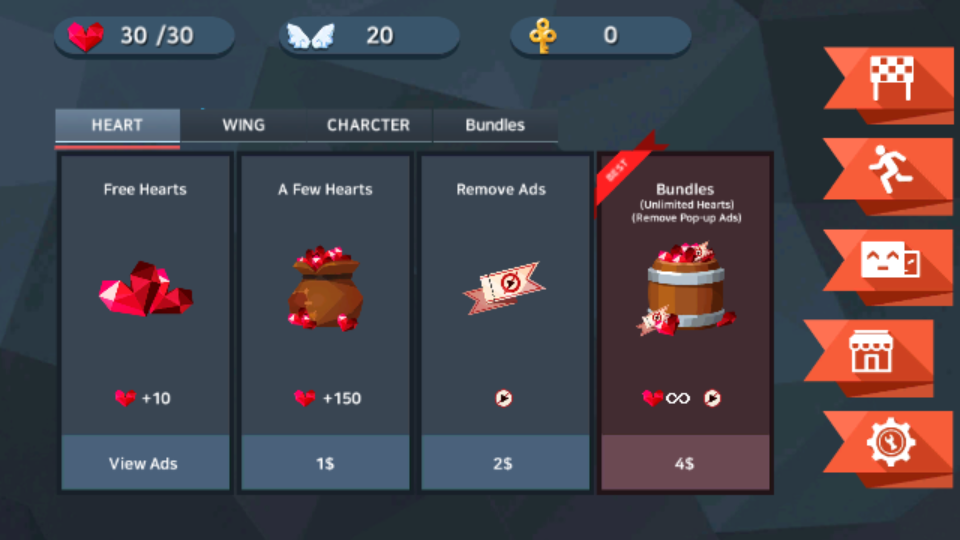960x540 pixels.
Task: Tap the red heart counter icon
Action: pos(86,36)
